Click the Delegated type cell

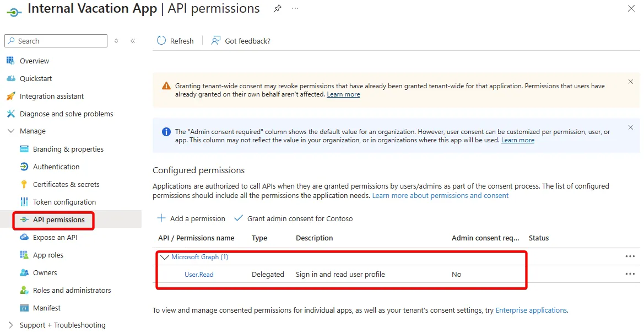[268, 275]
